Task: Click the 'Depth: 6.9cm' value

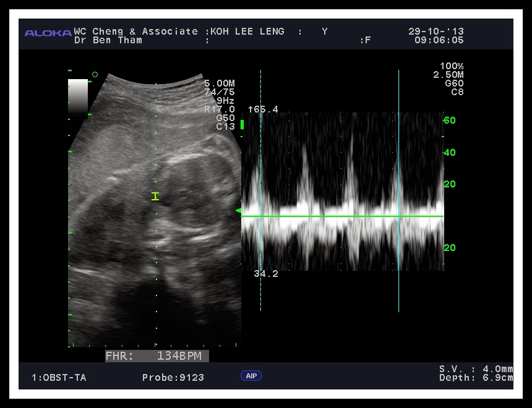Action: coord(476,378)
